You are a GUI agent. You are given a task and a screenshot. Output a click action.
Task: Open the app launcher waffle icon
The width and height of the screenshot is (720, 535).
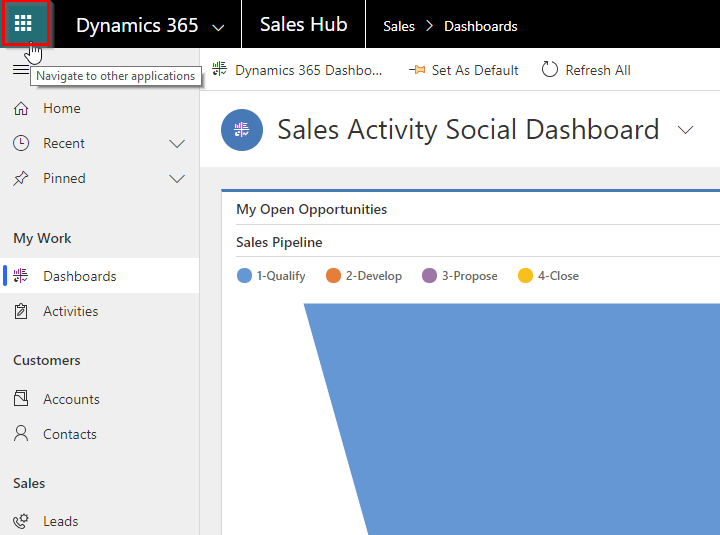23,23
